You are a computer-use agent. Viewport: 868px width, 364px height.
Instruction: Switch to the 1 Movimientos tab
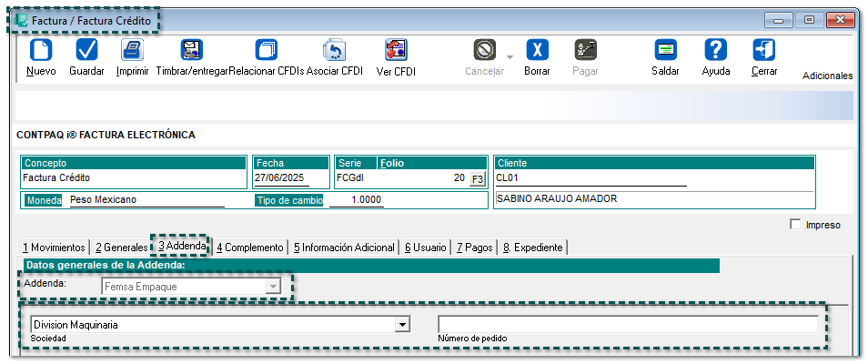point(54,248)
